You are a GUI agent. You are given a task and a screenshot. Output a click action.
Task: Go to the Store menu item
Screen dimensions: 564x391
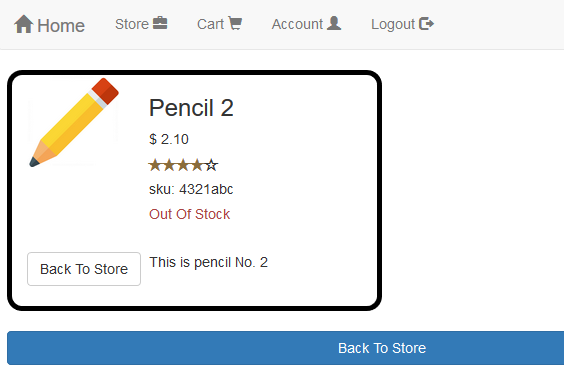[141, 24]
